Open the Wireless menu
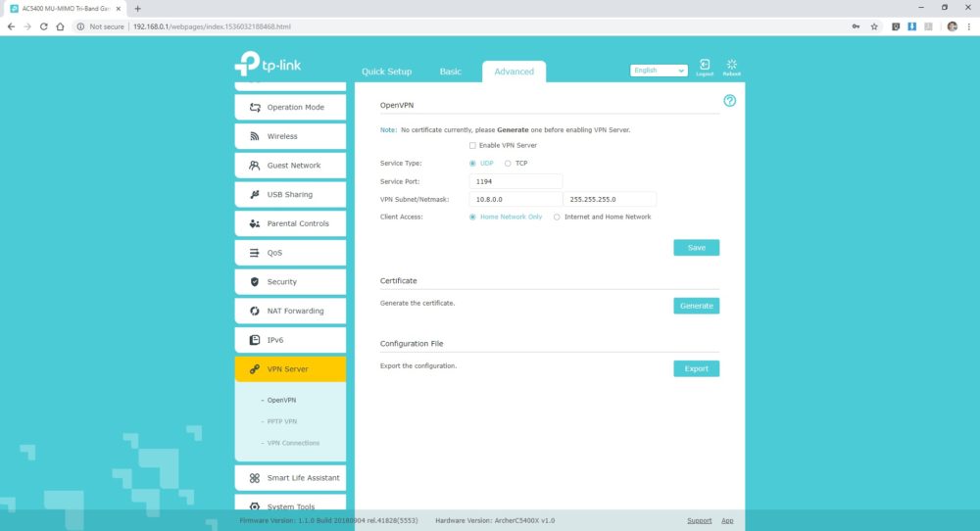980x531 pixels. coord(290,136)
